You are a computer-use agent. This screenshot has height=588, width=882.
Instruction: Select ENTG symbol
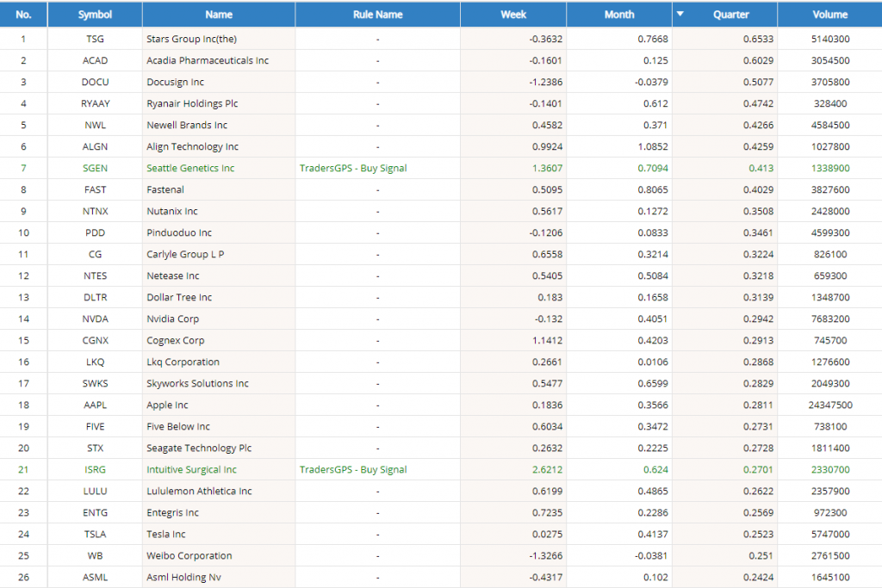click(x=95, y=513)
